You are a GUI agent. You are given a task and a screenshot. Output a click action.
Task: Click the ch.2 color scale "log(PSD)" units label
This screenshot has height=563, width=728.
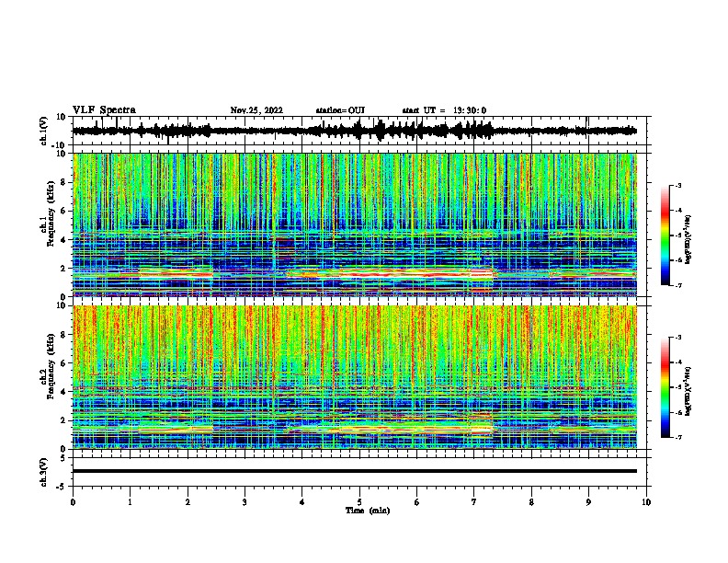pos(688,392)
